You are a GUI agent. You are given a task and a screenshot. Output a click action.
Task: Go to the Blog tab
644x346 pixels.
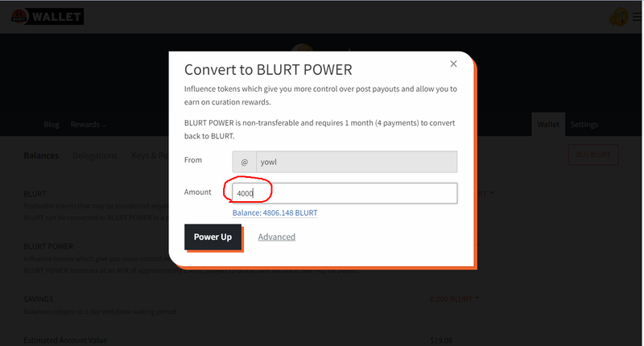coord(52,125)
